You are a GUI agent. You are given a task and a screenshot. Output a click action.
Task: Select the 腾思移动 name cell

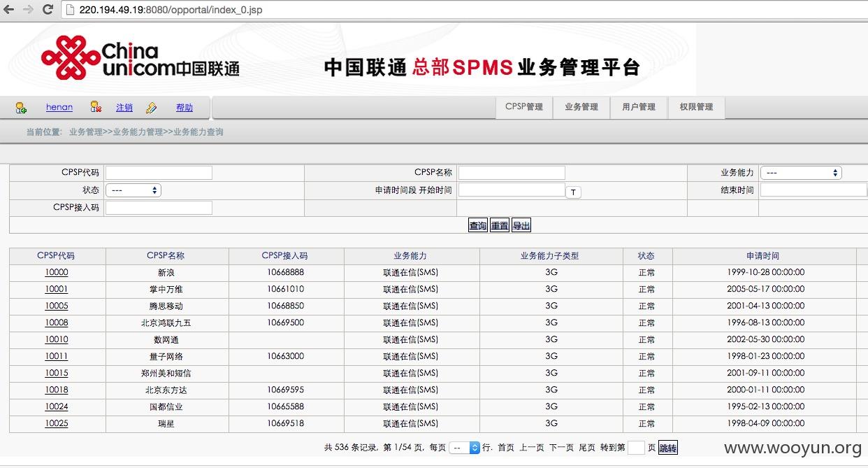[166, 306]
